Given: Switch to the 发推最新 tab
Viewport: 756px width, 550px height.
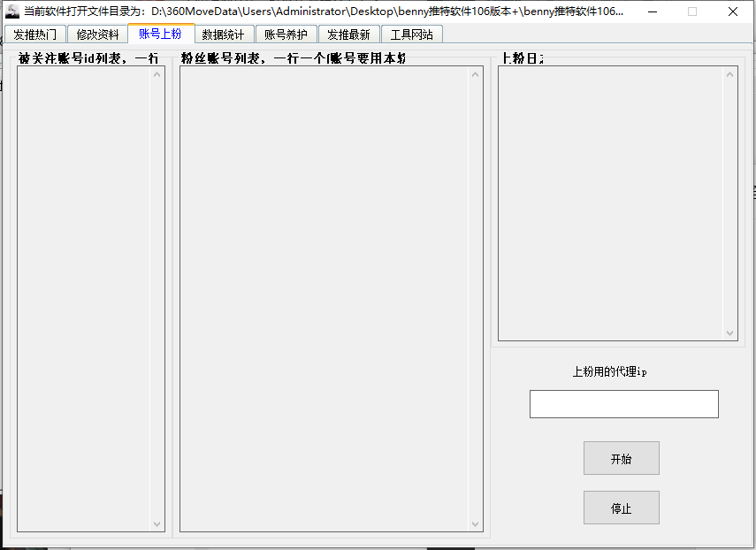Looking at the screenshot, I should click(348, 34).
